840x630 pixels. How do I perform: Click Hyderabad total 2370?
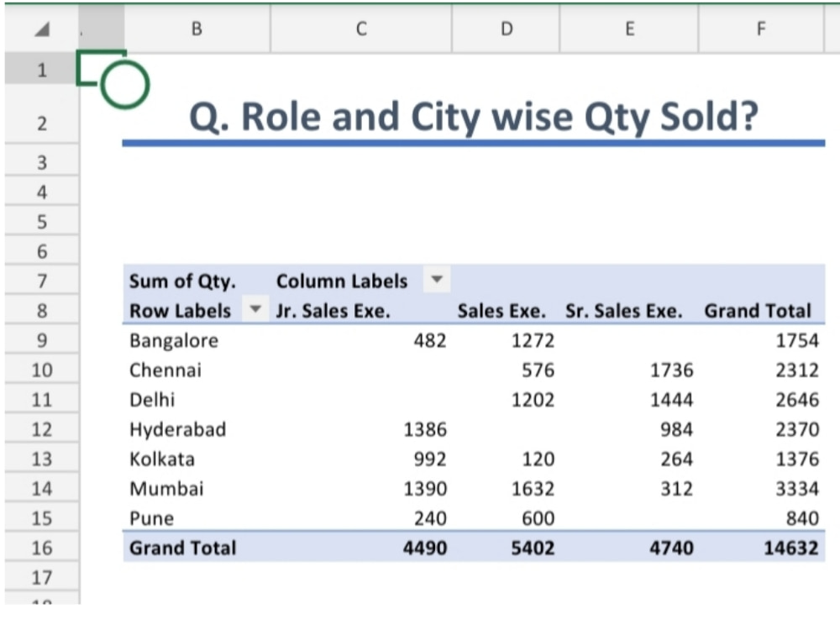797,429
